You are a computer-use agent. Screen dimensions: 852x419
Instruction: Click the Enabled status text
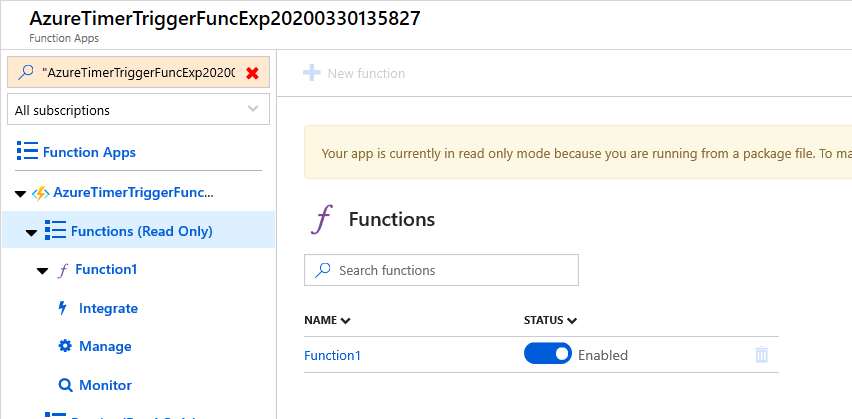[603, 355]
